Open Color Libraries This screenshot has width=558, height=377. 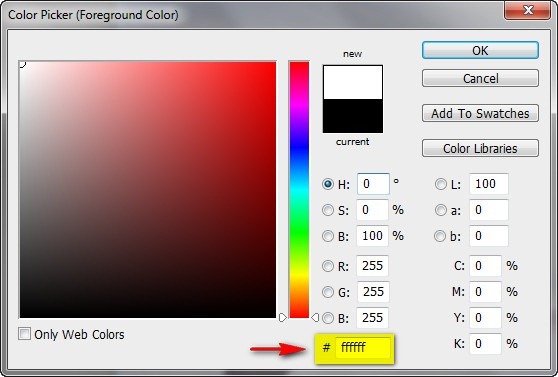[x=480, y=148]
